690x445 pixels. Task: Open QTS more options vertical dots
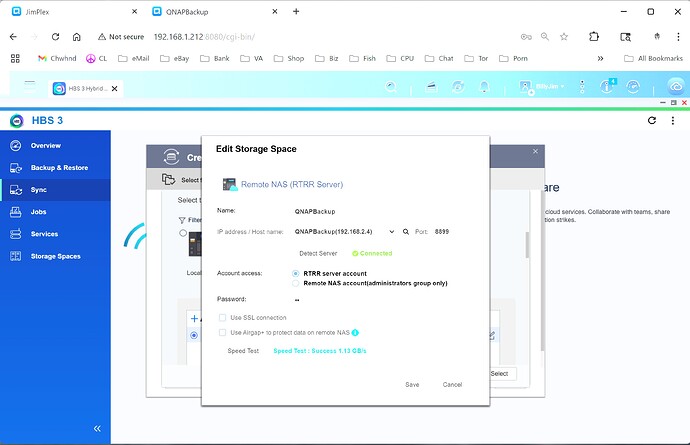[x=582, y=87]
